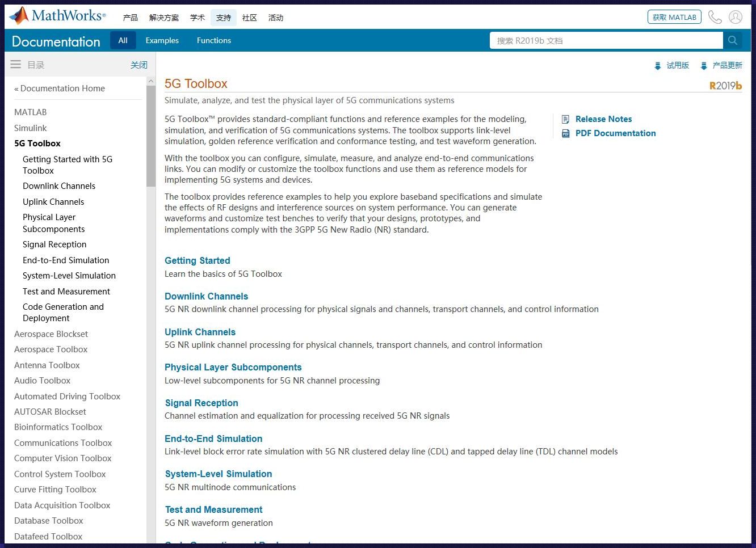Open AUTOSAR Blockset in the sidebar

(x=51, y=412)
